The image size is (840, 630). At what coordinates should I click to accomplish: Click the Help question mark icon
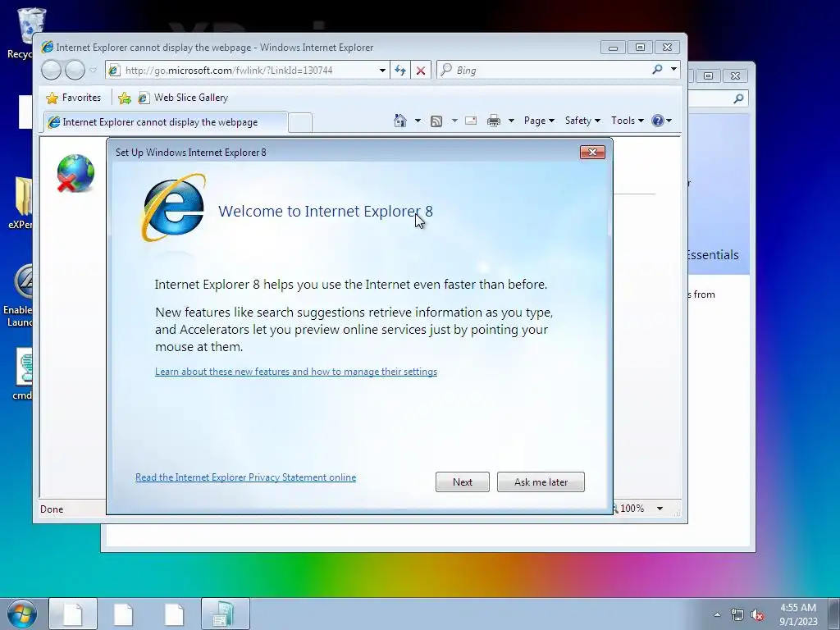(658, 121)
